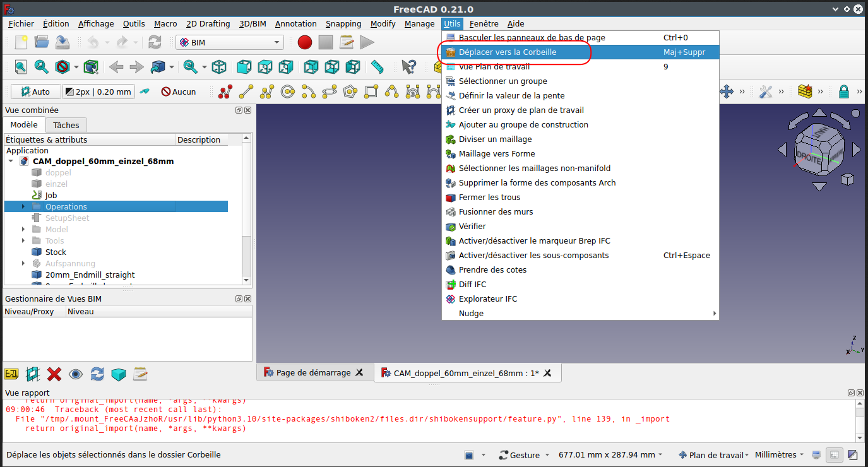Viewport: 868px width, 467px height.
Task: Toggle the Aucun fill mode button
Action: click(179, 92)
